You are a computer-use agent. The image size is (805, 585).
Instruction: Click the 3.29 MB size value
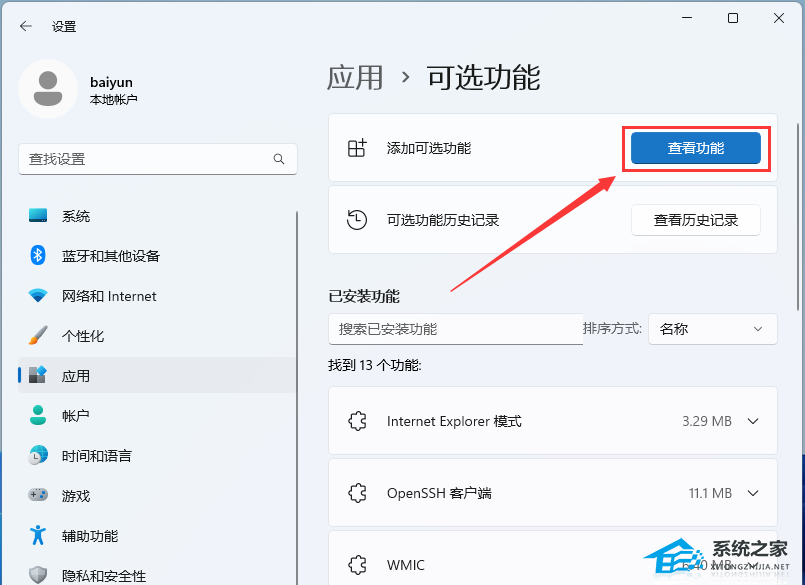point(706,421)
